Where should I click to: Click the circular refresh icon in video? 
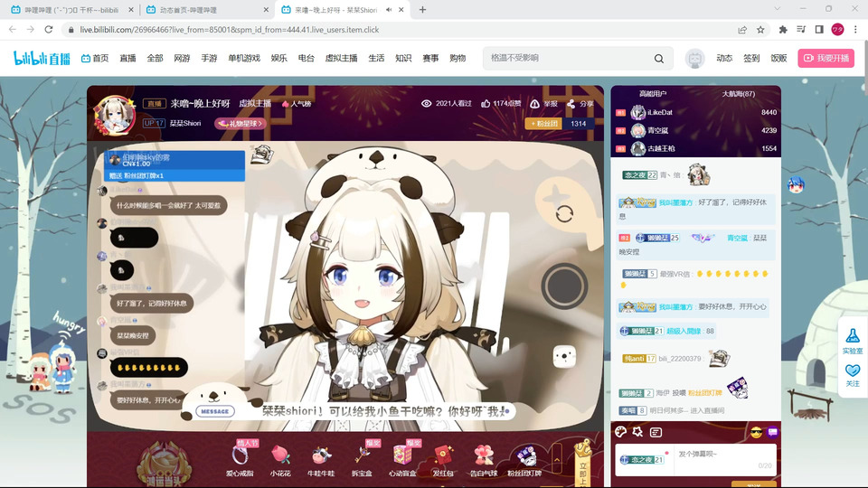564,214
